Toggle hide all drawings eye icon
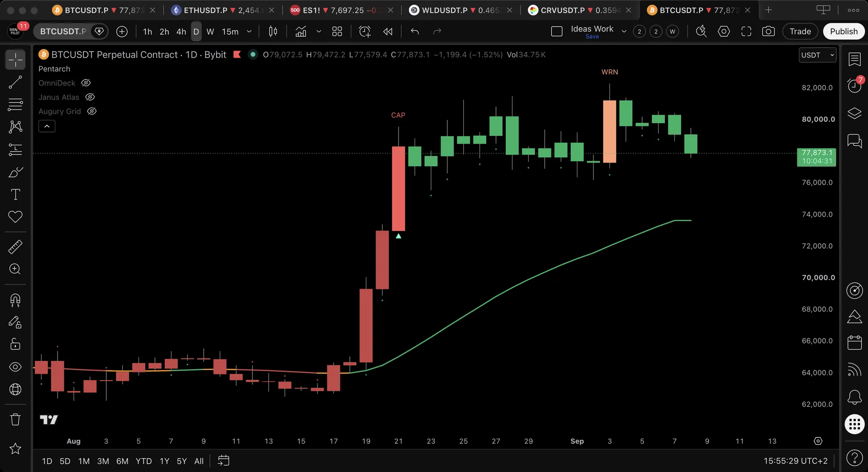The height and width of the screenshot is (472, 868). click(15, 367)
